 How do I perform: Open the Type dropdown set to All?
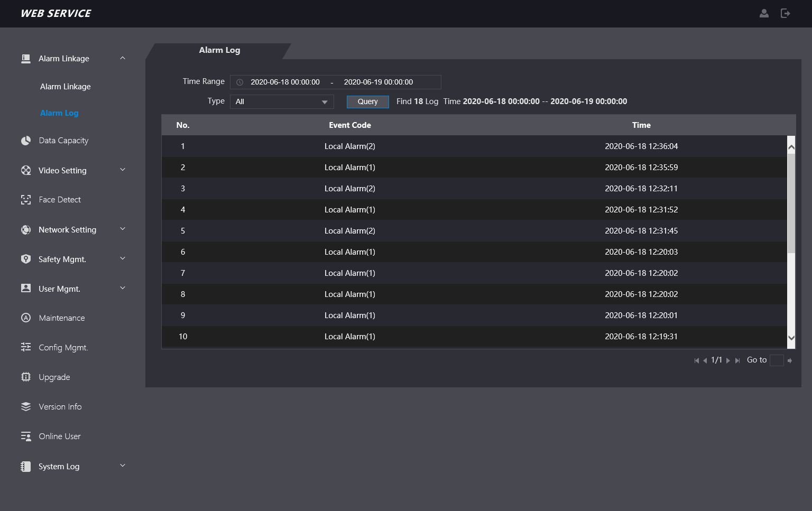click(x=282, y=101)
